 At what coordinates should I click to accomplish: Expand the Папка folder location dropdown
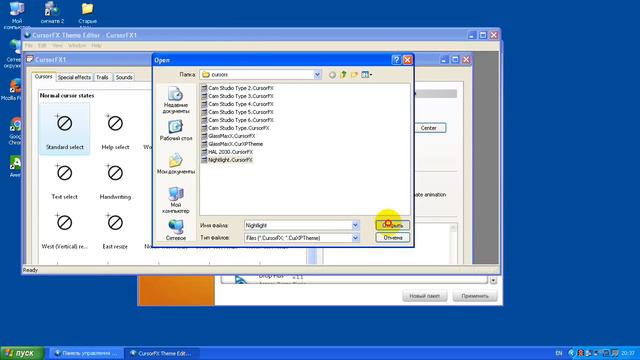[x=317, y=75]
